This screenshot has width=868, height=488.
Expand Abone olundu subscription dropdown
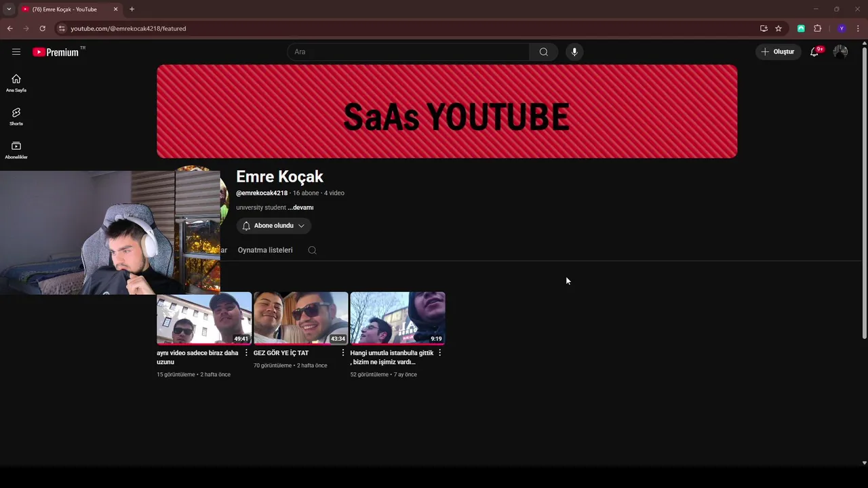[x=274, y=226]
